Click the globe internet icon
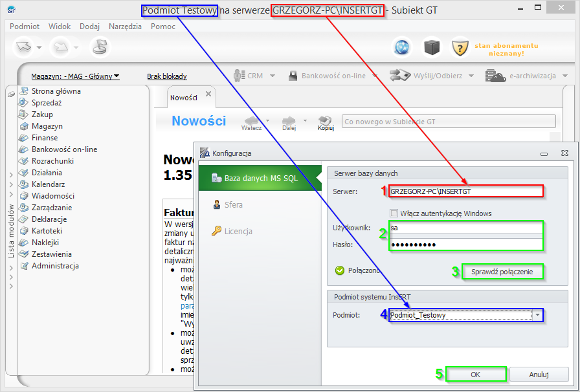Screen dimensions: 580x392 [x=403, y=47]
